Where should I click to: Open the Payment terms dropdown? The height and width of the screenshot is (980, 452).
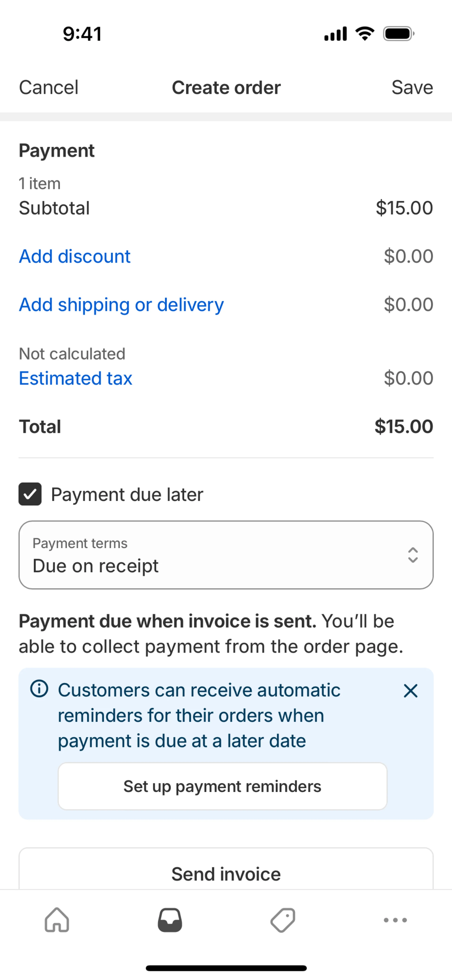tap(226, 555)
